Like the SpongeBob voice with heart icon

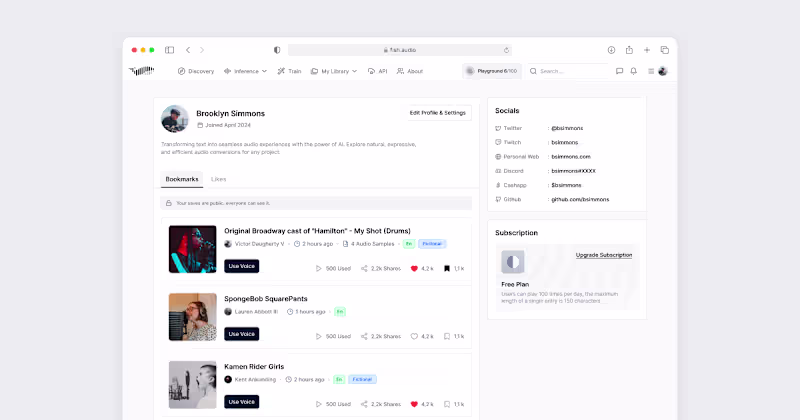[x=414, y=336]
